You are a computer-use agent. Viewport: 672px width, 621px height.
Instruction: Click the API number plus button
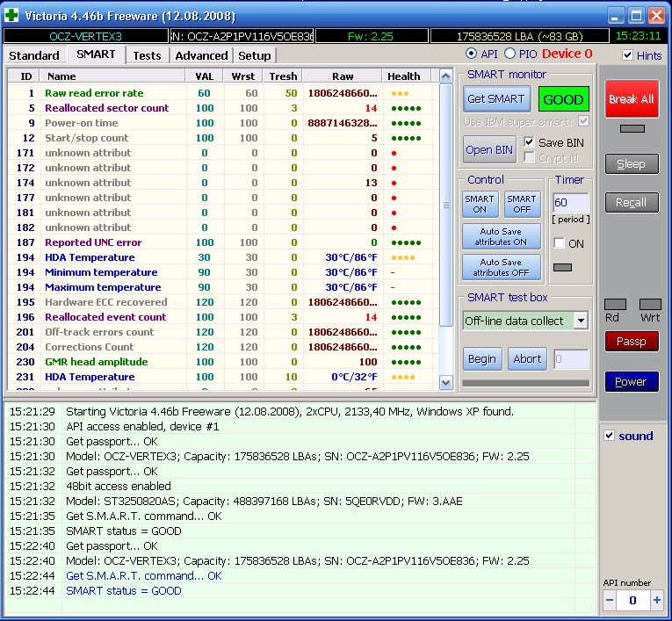pyautogui.click(x=656, y=600)
